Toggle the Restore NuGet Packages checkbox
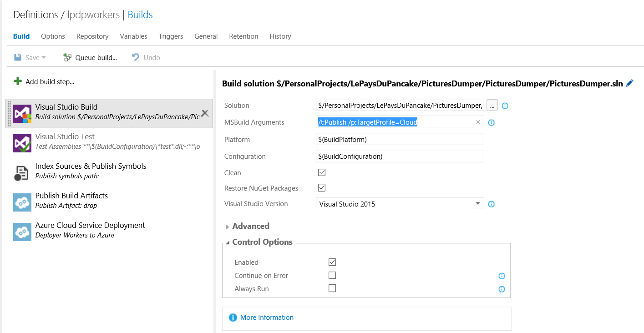The width and height of the screenshot is (644, 333). click(x=322, y=187)
